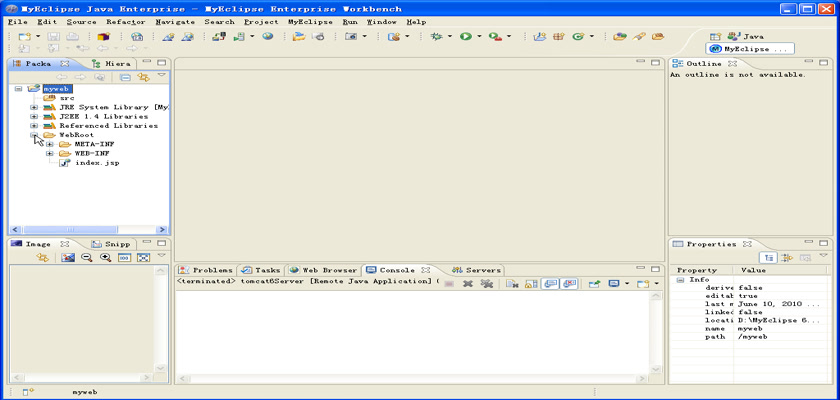The height and width of the screenshot is (400, 840).
Task: Toggle Show Console When Standard Out Changes
Action: (551, 284)
